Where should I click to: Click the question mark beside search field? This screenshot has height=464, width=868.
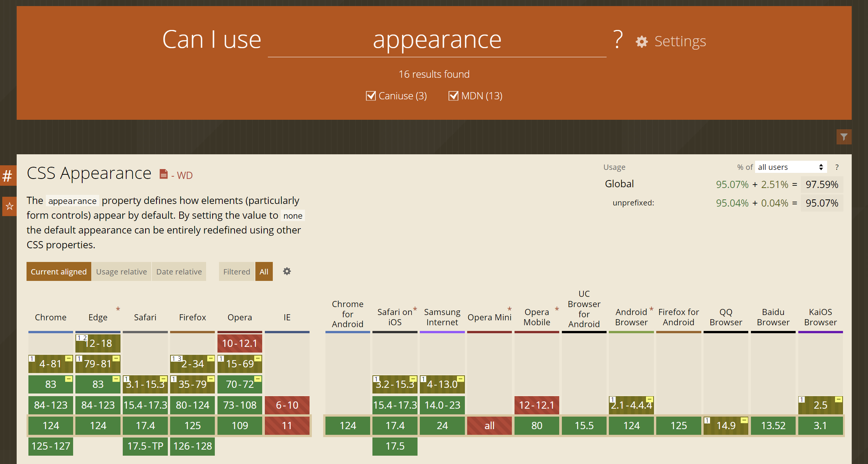point(618,39)
